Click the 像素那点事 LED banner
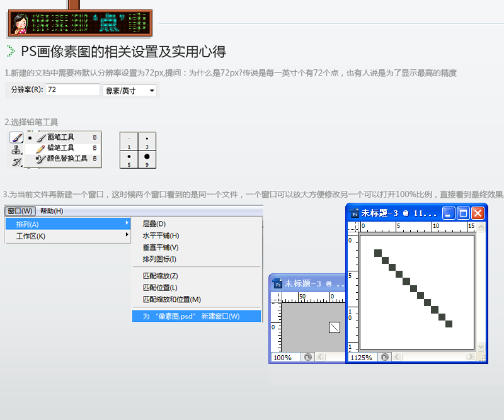Screen dimensions: 504x420 pyautogui.click(x=80, y=23)
